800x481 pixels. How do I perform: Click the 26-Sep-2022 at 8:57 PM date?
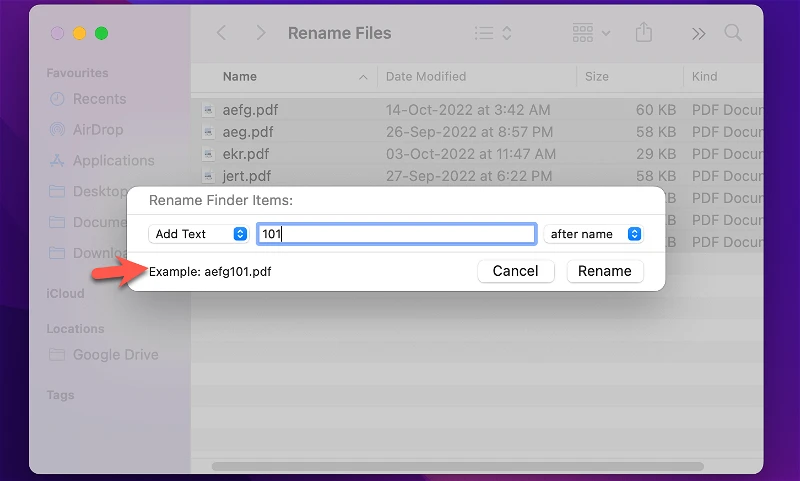(469, 132)
